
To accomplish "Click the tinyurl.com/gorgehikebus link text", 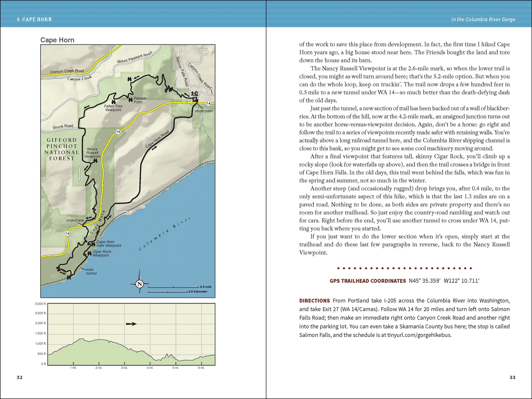I will coord(419,335).
